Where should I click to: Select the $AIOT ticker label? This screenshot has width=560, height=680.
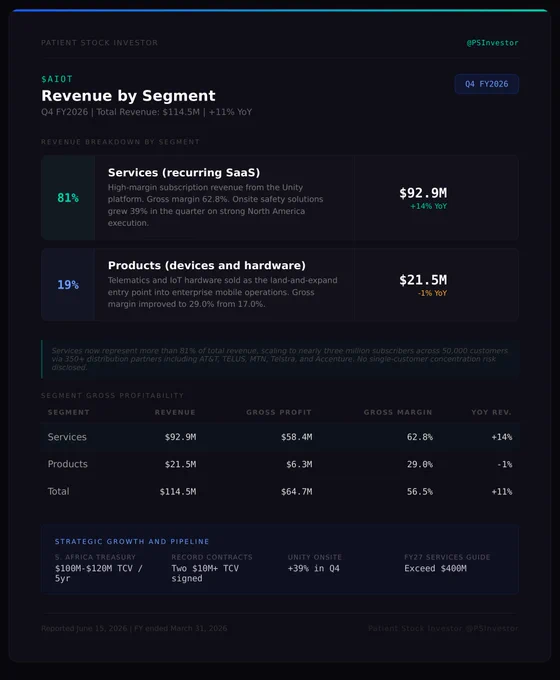point(57,79)
